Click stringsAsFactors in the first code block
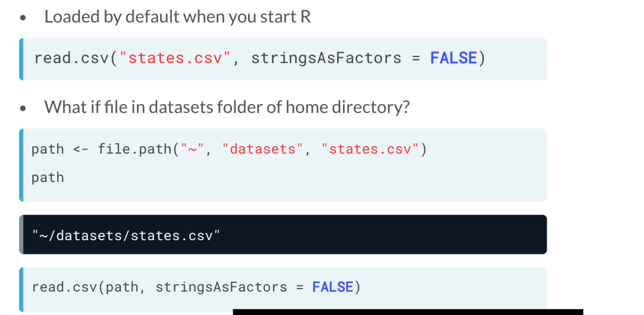This screenshot has height=315, width=644. 326,58
